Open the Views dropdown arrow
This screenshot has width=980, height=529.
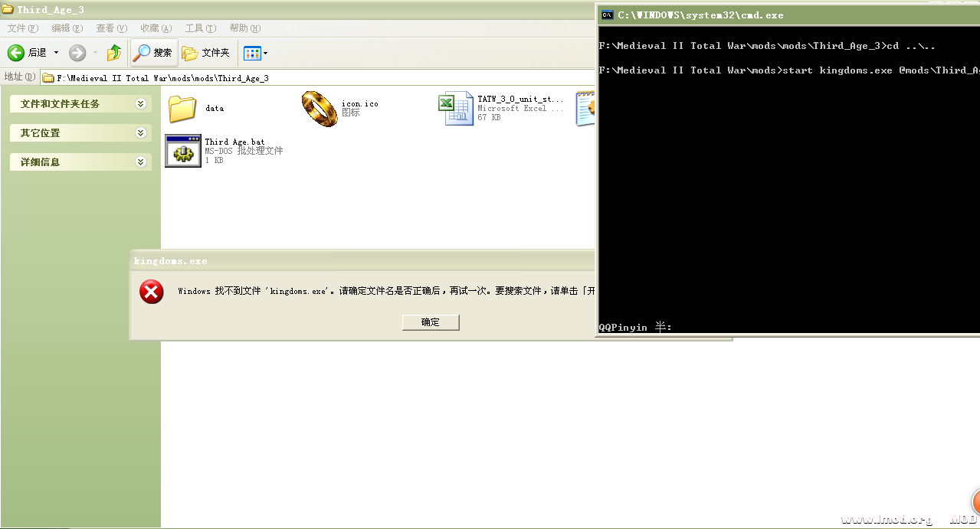[x=264, y=52]
